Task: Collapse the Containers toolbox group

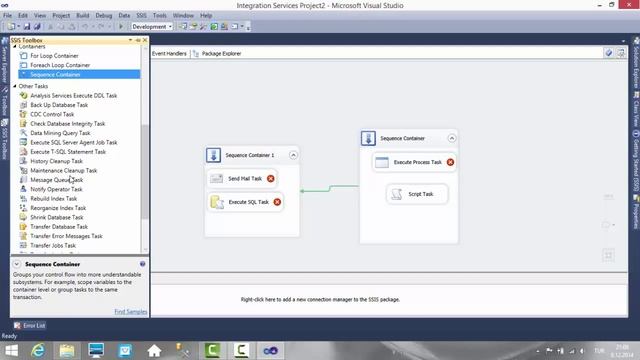Action: tap(15, 47)
